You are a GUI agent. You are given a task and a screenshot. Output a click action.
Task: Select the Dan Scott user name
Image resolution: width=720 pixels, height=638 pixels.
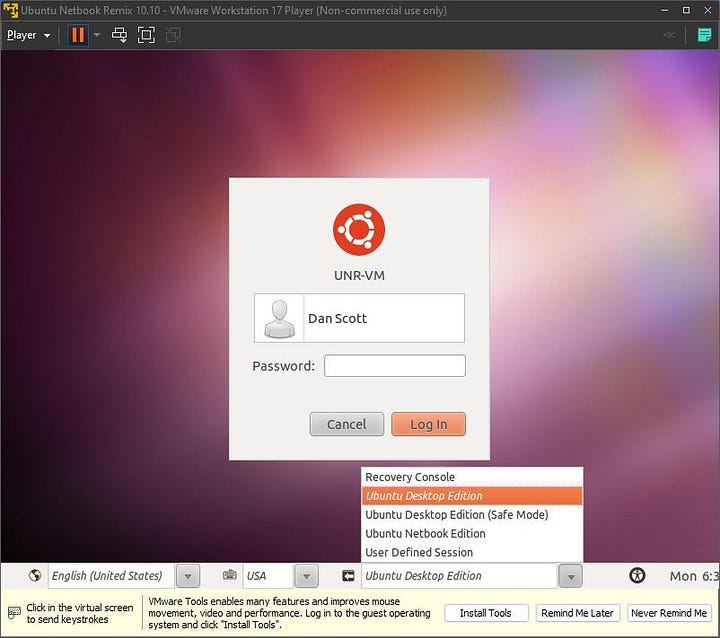[338, 318]
